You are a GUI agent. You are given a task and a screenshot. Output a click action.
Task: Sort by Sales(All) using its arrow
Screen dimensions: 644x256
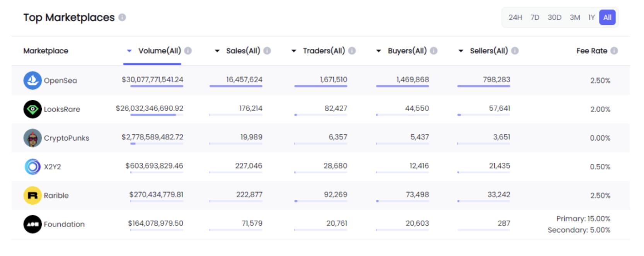pyautogui.click(x=217, y=51)
